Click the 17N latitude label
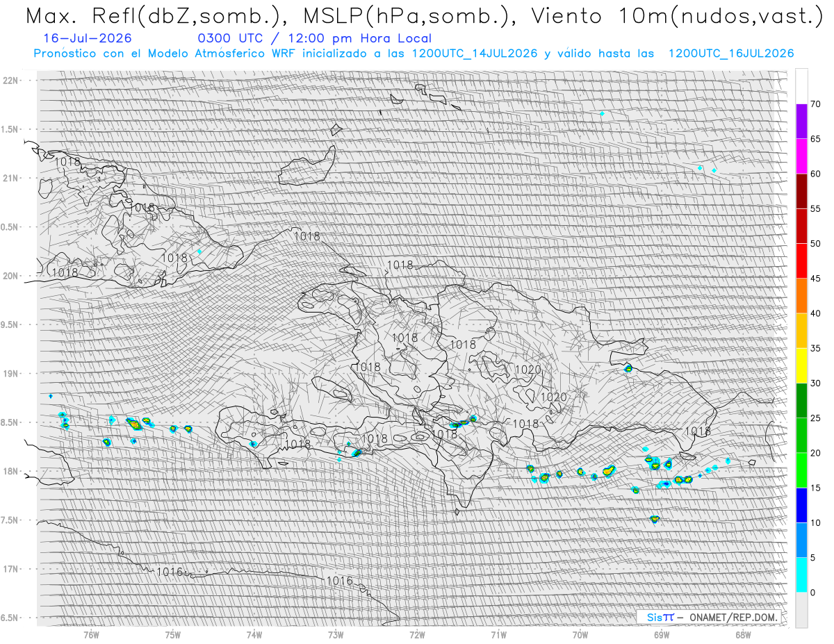 [x=10, y=569]
